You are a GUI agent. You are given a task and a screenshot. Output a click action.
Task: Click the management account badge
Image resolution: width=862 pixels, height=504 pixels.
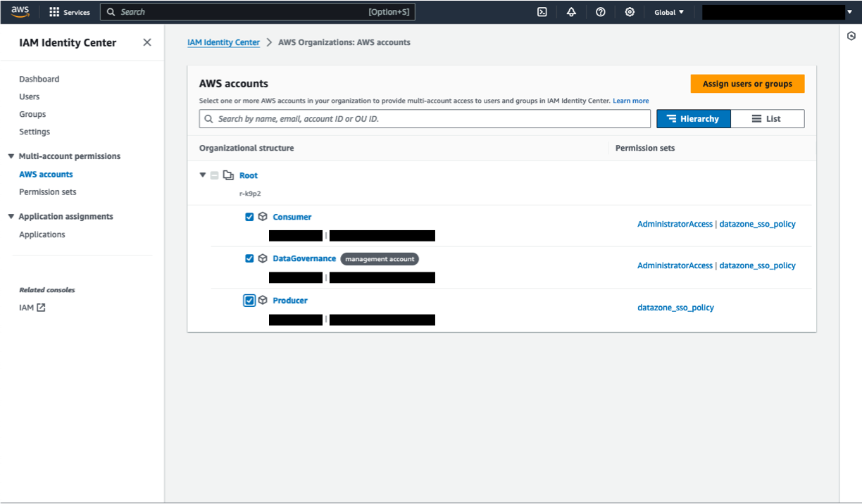click(380, 259)
